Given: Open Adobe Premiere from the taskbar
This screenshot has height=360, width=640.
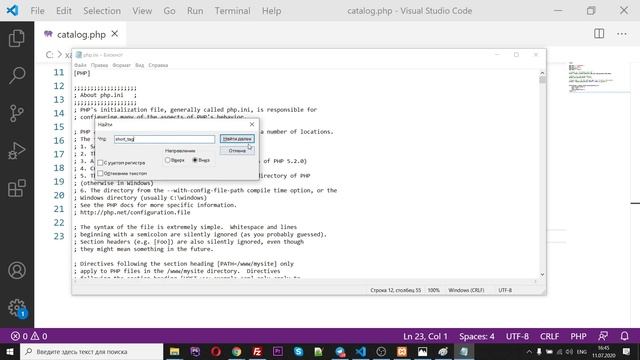Looking at the screenshot, I should pos(278,351).
